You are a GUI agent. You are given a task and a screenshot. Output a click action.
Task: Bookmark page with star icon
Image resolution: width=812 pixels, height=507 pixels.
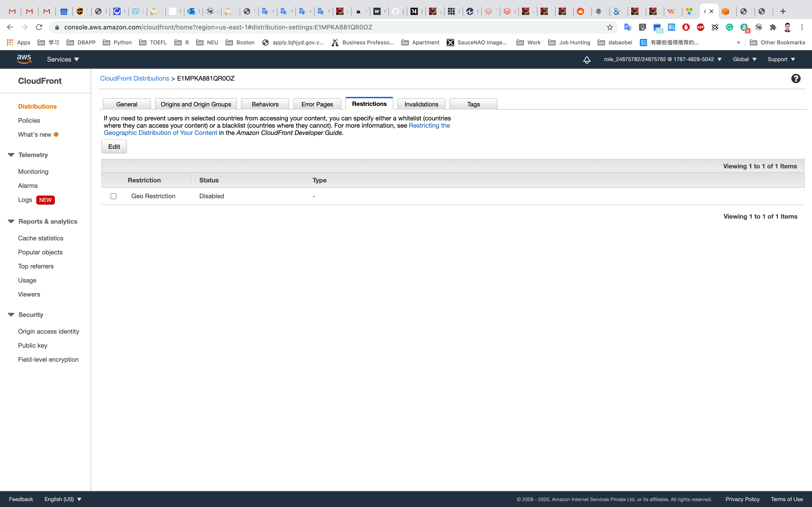[610, 27]
